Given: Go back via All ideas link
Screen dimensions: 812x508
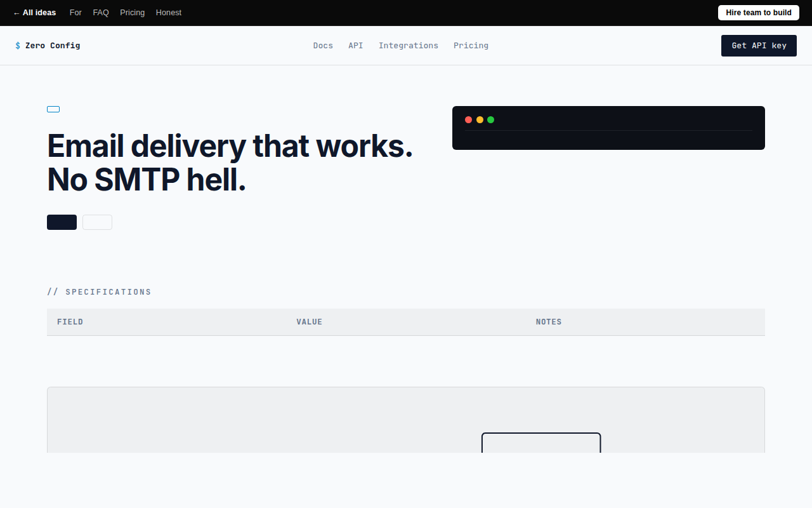Looking at the screenshot, I should (34, 13).
